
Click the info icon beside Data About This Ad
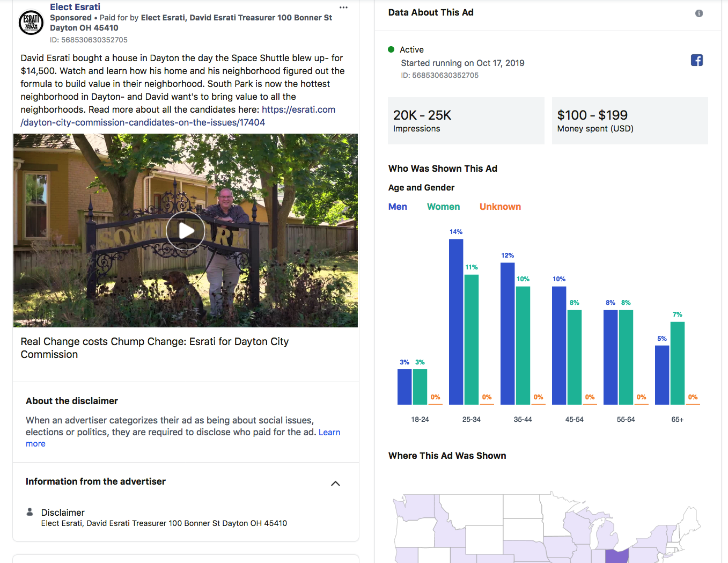[x=698, y=13]
